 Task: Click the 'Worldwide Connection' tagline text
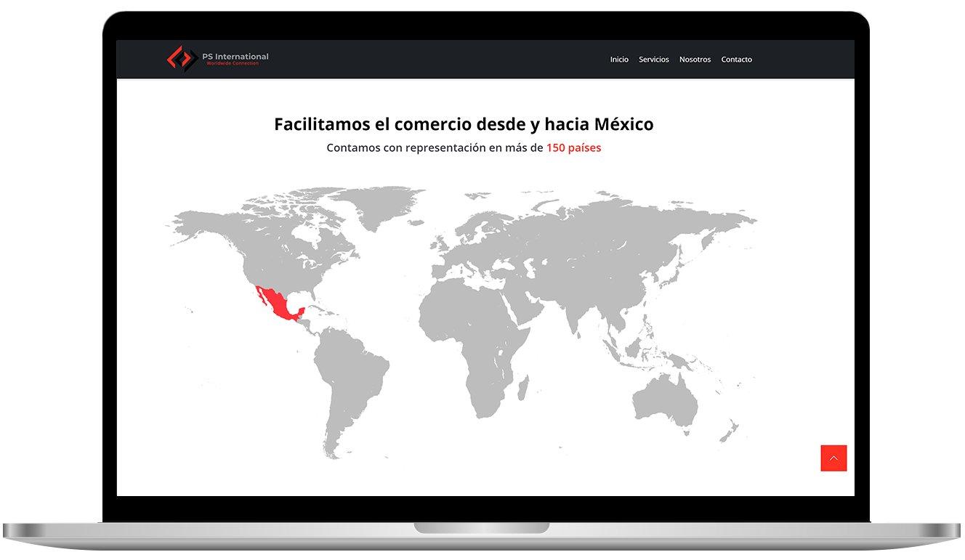tap(232, 62)
